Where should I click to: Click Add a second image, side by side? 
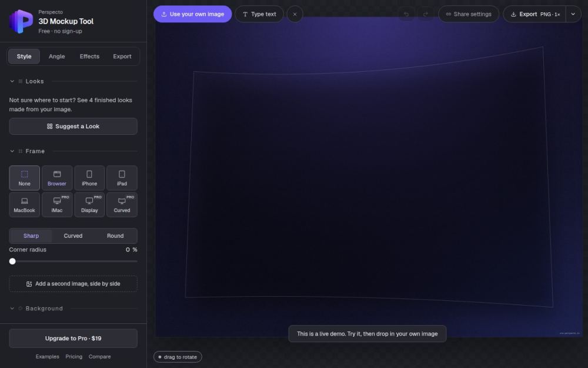tap(73, 284)
